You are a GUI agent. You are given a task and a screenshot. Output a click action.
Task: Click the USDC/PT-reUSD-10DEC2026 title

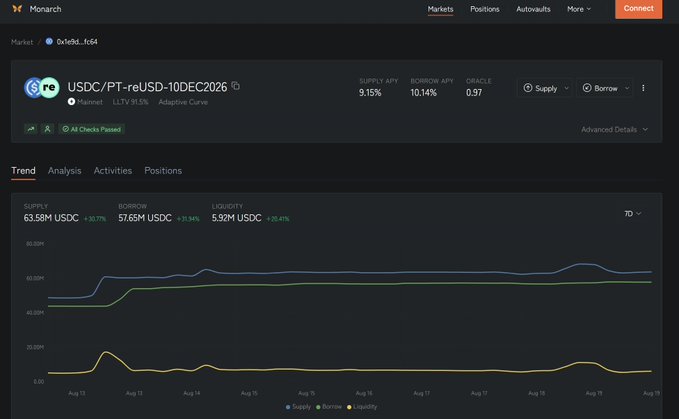tap(147, 87)
